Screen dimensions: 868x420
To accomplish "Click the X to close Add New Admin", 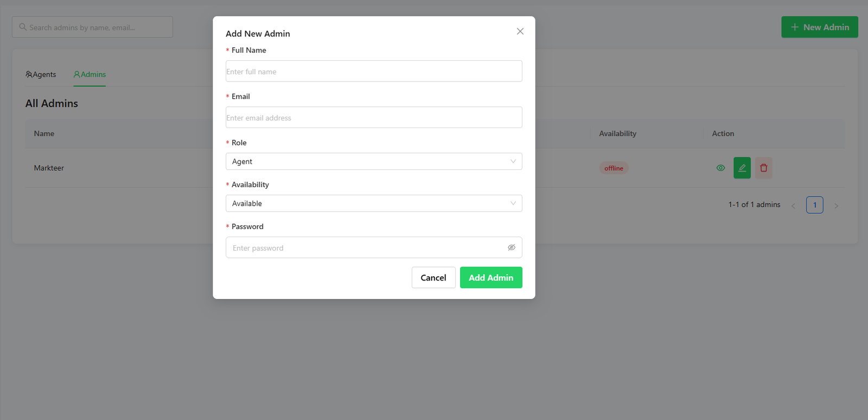I will (x=520, y=31).
